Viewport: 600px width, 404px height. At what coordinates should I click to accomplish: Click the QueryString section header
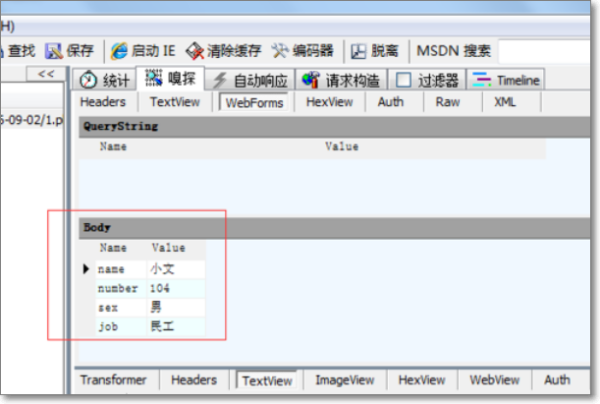(x=334, y=127)
